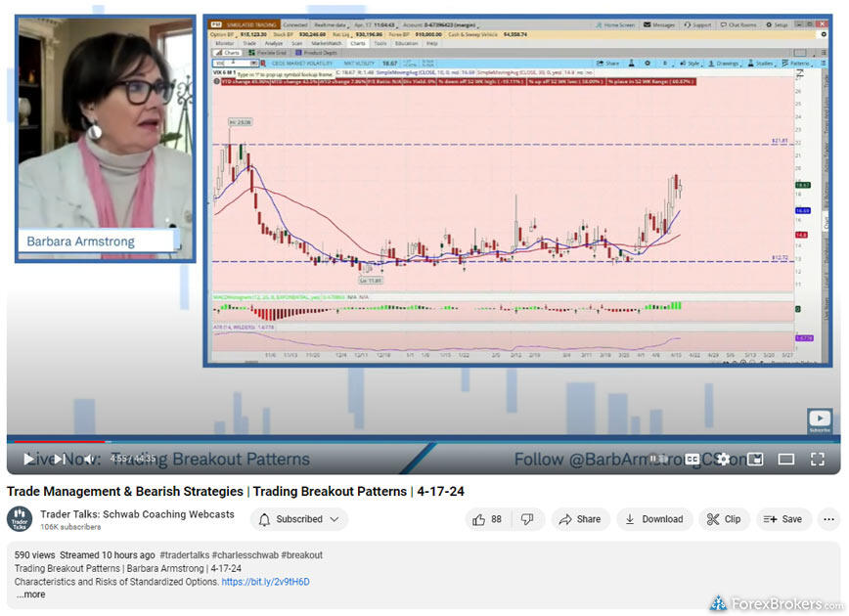Viewport: 849px width, 616px height.
Task: Open the Analyze tab in thinkorswim
Action: 274,43
